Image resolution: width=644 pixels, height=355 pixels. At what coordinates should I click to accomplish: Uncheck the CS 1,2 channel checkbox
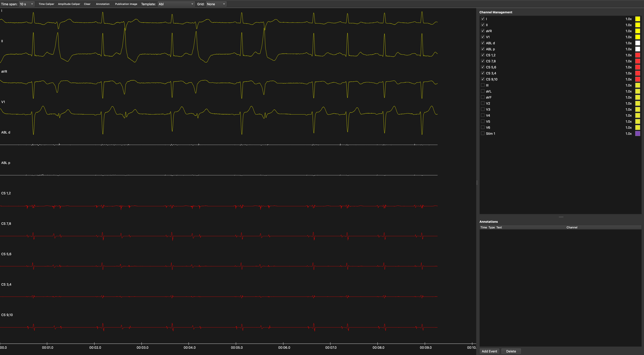click(483, 55)
